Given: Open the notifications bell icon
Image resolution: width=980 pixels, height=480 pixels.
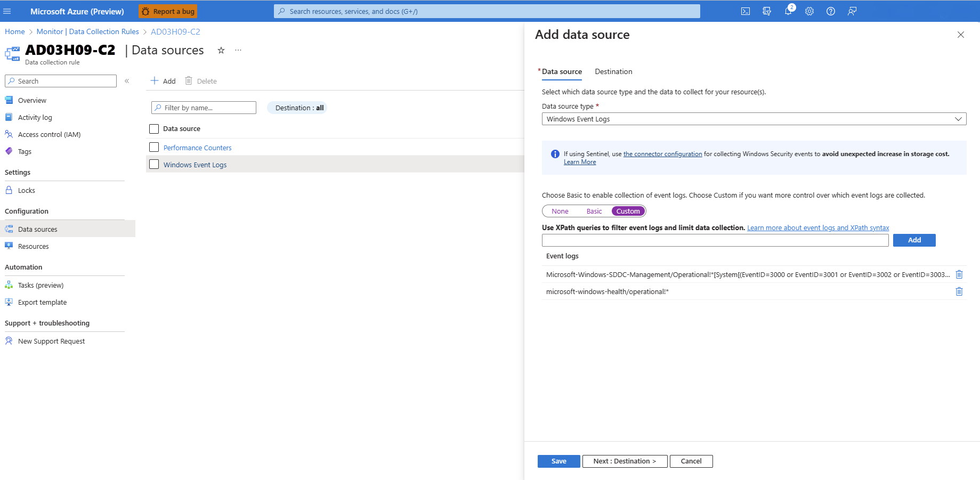Looking at the screenshot, I should pos(788,11).
